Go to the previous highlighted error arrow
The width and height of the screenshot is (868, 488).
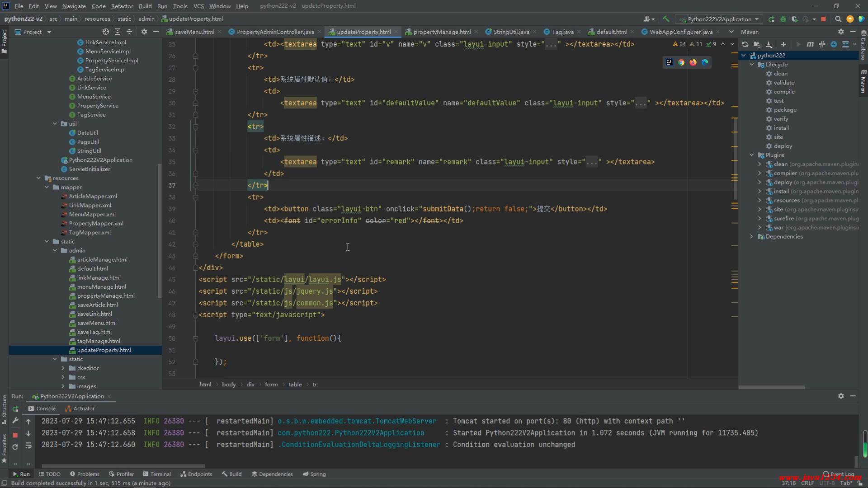point(723,44)
